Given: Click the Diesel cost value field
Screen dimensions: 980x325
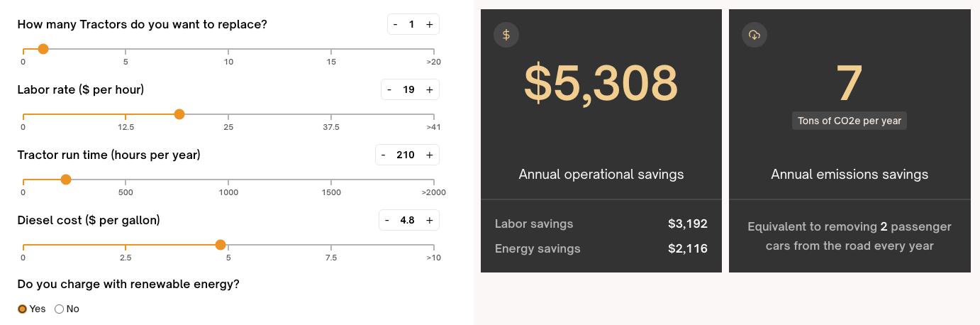Looking at the screenshot, I should click(408, 220).
